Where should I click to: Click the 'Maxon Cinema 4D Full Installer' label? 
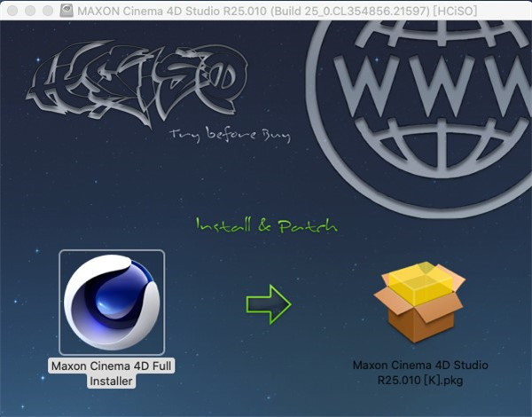pos(112,374)
